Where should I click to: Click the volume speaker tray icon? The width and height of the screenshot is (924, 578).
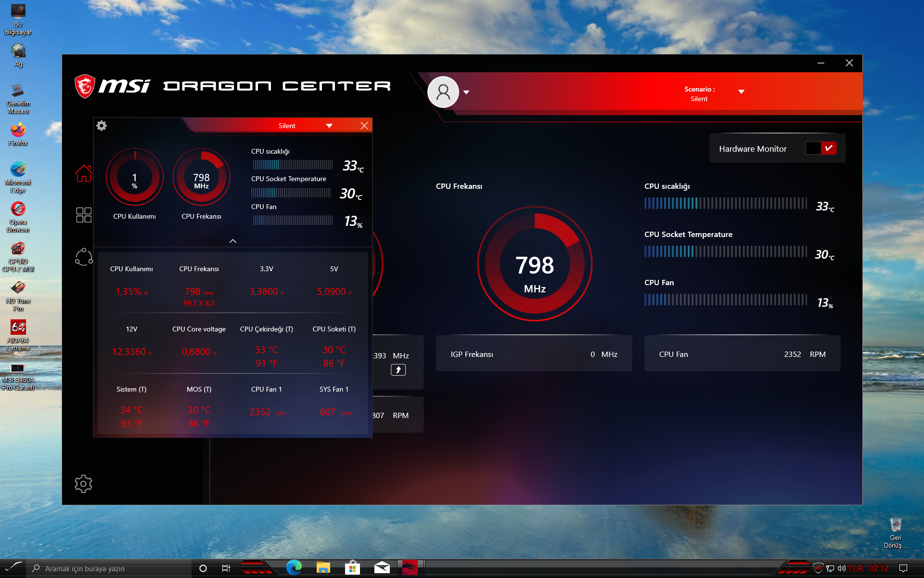(x=841, y=568)
